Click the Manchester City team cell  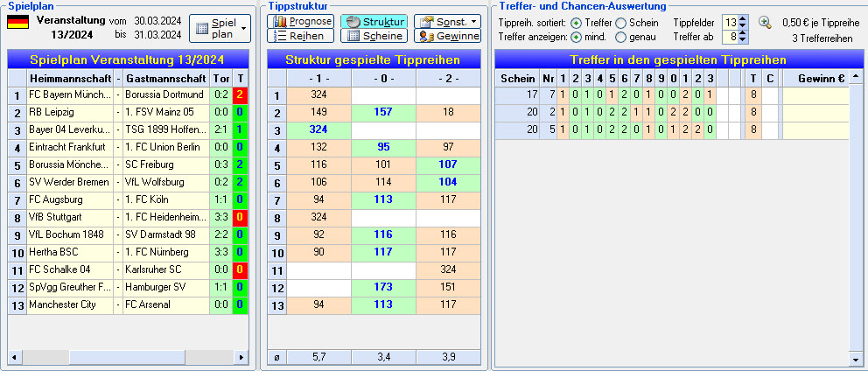tap(70, 304)
